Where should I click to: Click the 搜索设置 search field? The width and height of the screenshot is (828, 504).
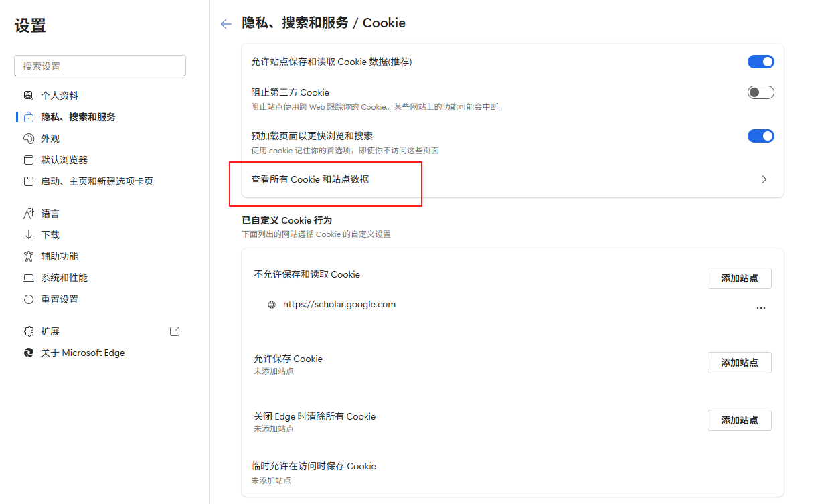pyautogui.click(x=99, y=66)
